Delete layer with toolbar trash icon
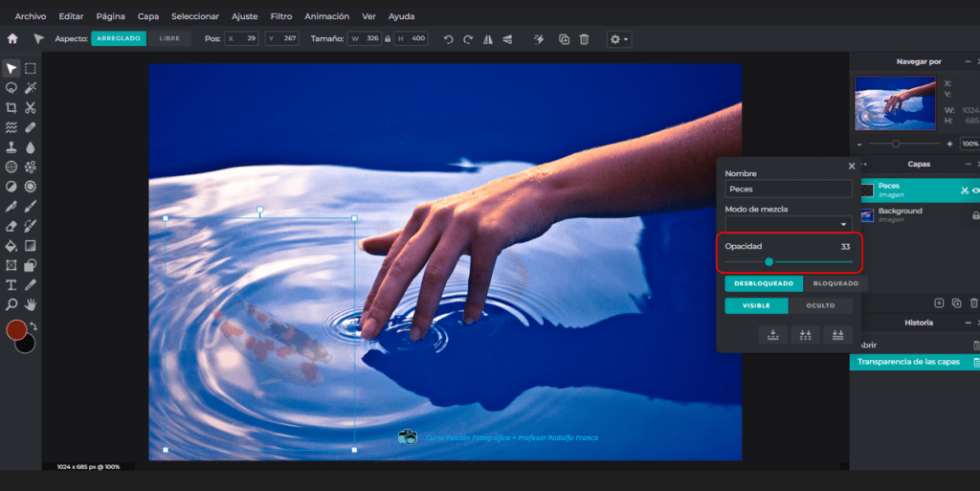 pyautogui.click(x=584, y=39)
